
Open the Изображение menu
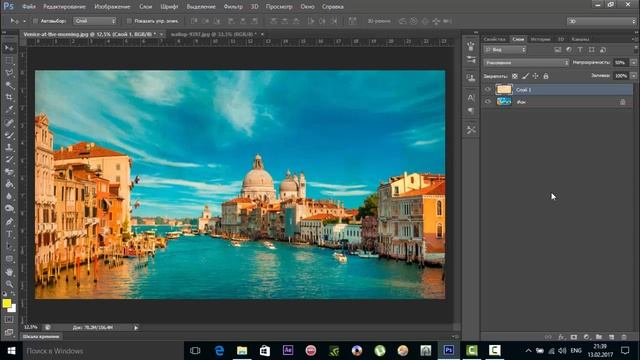coord(112,7)
